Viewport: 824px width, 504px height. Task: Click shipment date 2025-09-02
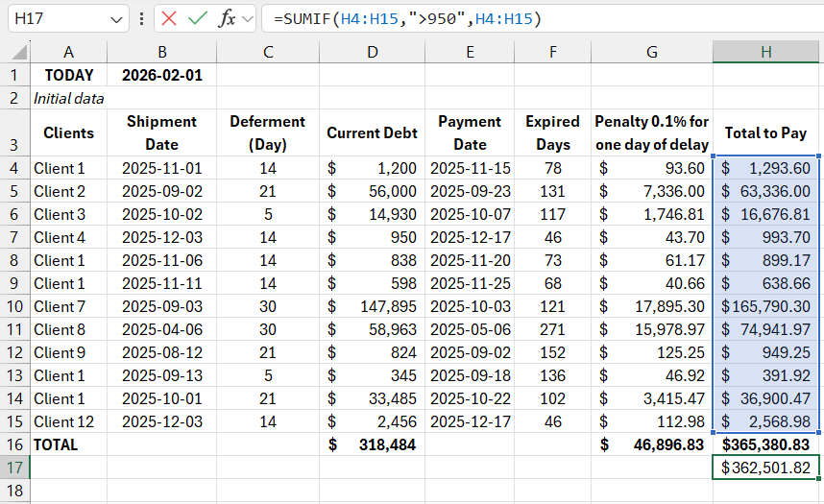click(162, 191)
